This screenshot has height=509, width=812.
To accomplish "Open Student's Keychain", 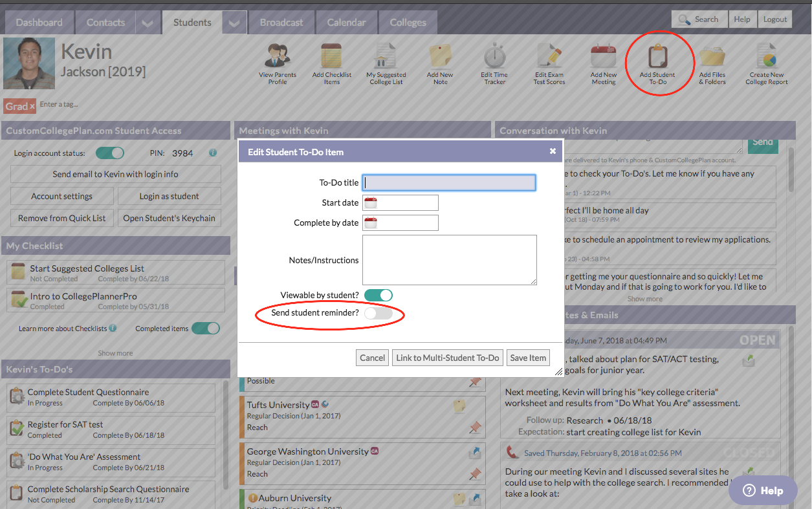I will (170, 218).
